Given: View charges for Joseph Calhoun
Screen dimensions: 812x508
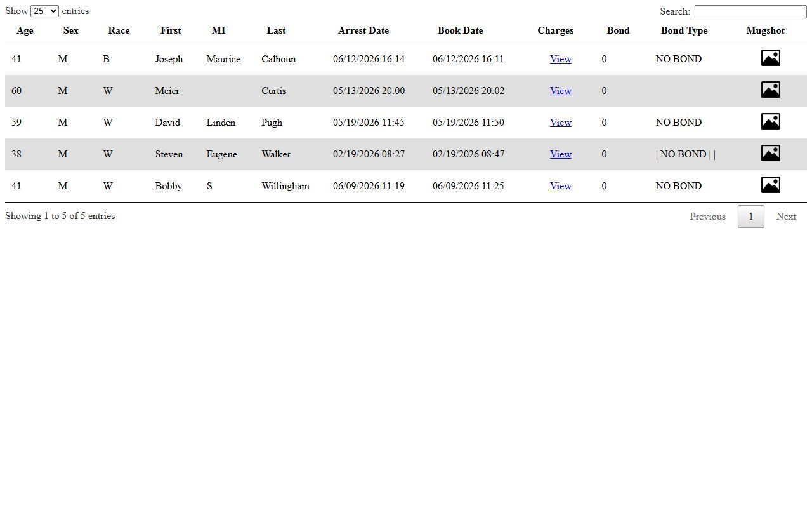Looking at the screenshot, I should 561,59.
